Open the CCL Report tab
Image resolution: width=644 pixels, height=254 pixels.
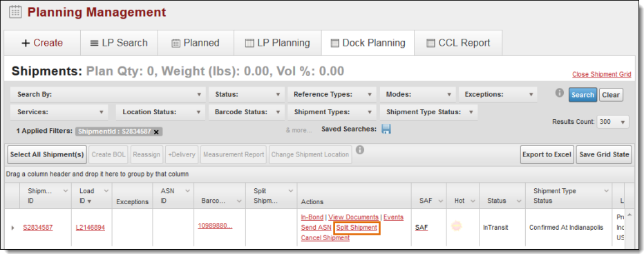[x=458, y=43]
